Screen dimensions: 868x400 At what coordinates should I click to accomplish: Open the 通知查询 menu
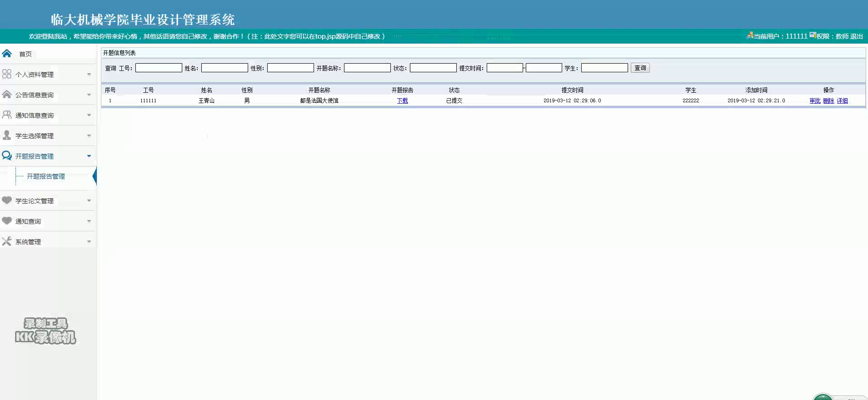pos(28,221)
